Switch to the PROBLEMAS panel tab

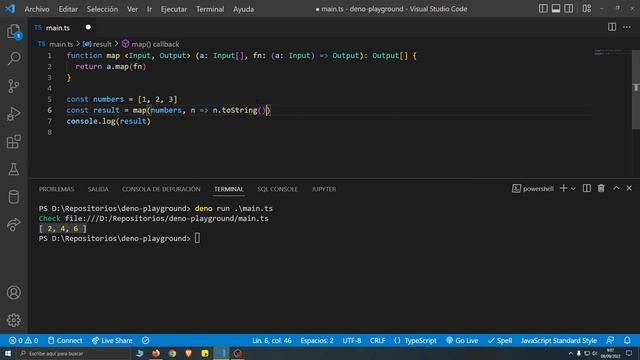point(56,189)
